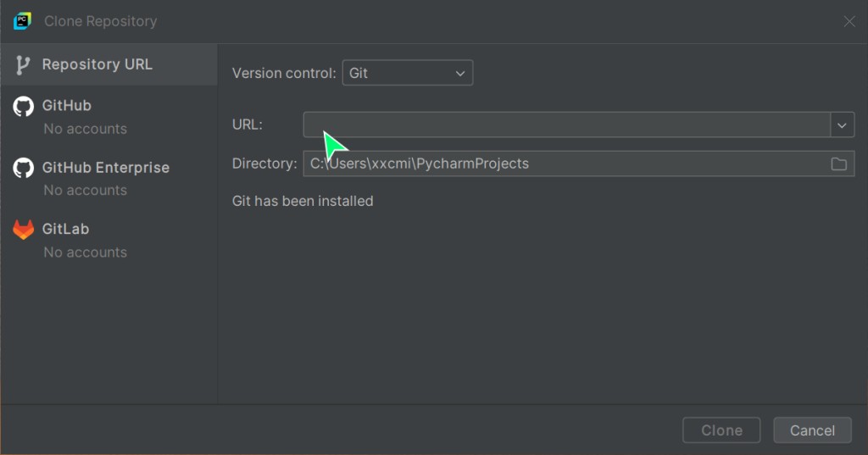Switch to the GitLab section label

[65, 230]
